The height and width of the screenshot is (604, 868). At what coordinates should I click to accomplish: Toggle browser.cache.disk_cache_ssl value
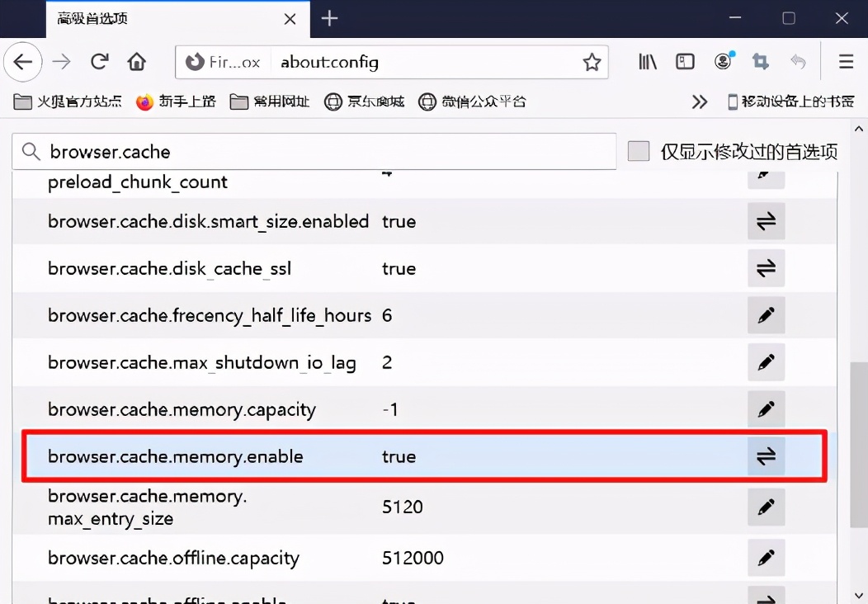(x=767, y=268)
